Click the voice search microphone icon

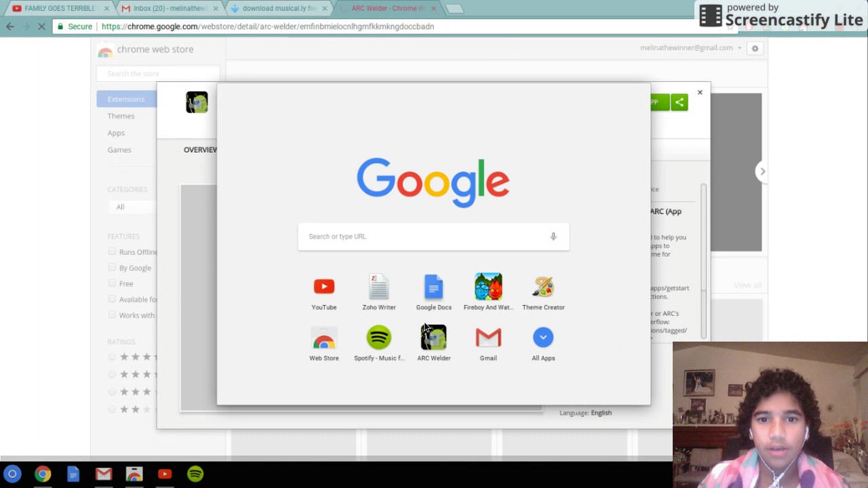[x=553, y=237]
